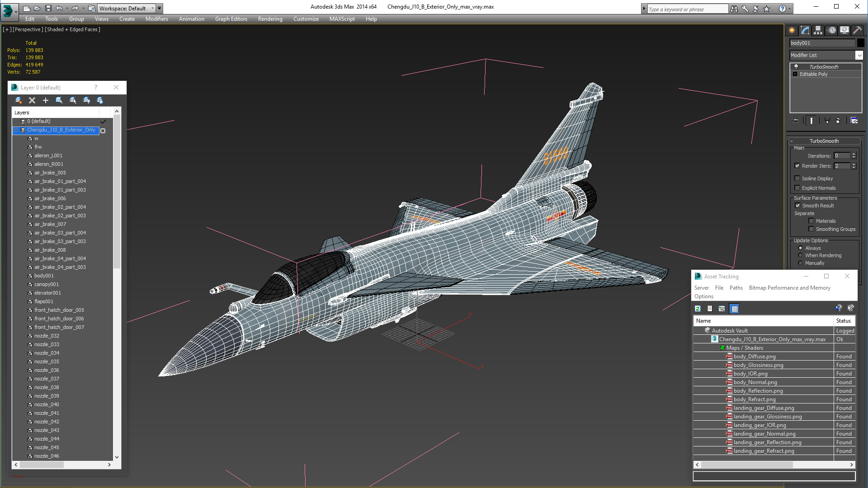Open the Workspace: Default dropdown
868x488 pixels.
pos(126,8)
